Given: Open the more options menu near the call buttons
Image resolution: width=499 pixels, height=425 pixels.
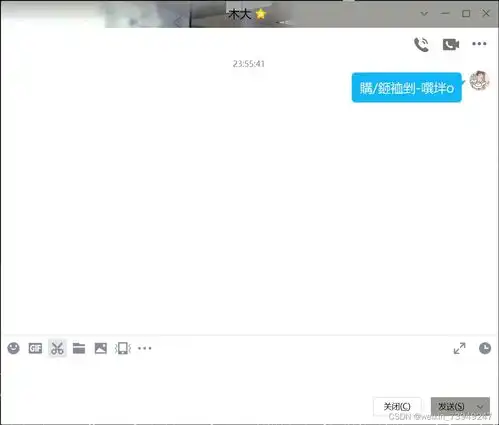Looking at the screenshot, I should [479, 44].
